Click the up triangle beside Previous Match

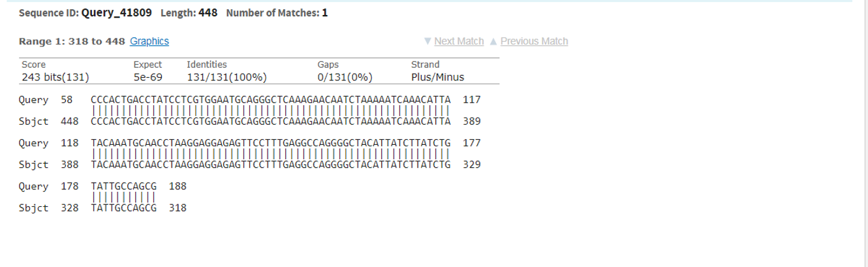(x=494, y=41)
